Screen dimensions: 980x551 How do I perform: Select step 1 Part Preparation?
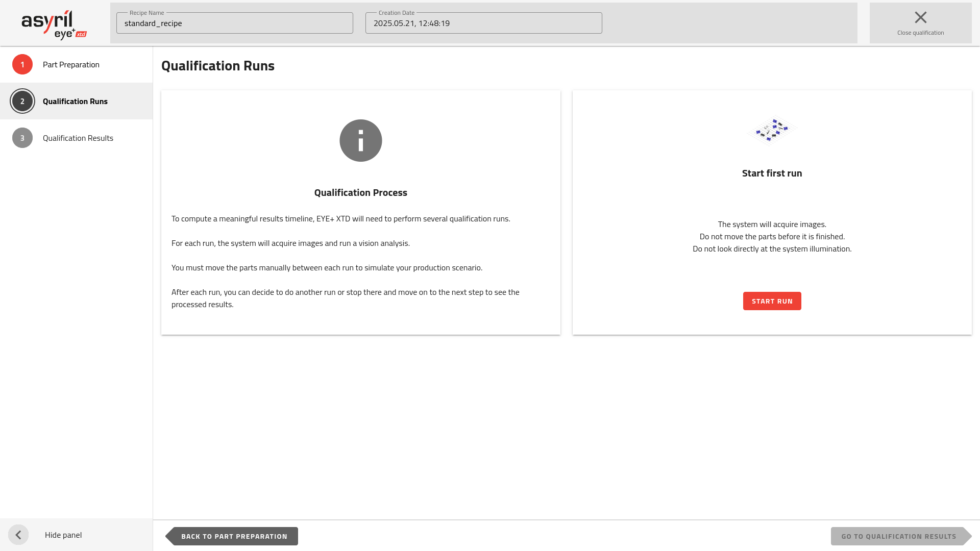(76, 64)
